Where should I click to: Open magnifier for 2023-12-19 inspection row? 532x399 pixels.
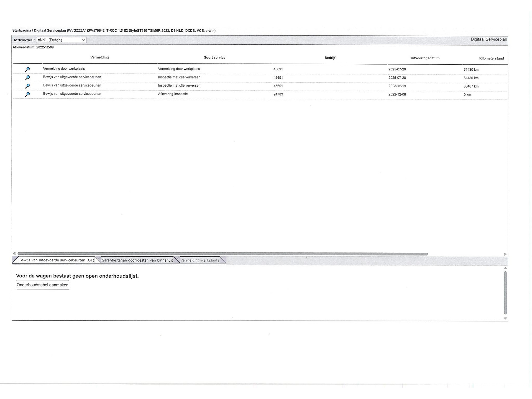27,86
